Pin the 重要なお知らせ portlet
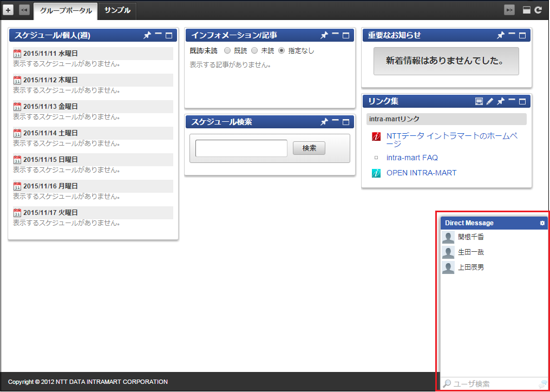 click(x=501, y=35)
